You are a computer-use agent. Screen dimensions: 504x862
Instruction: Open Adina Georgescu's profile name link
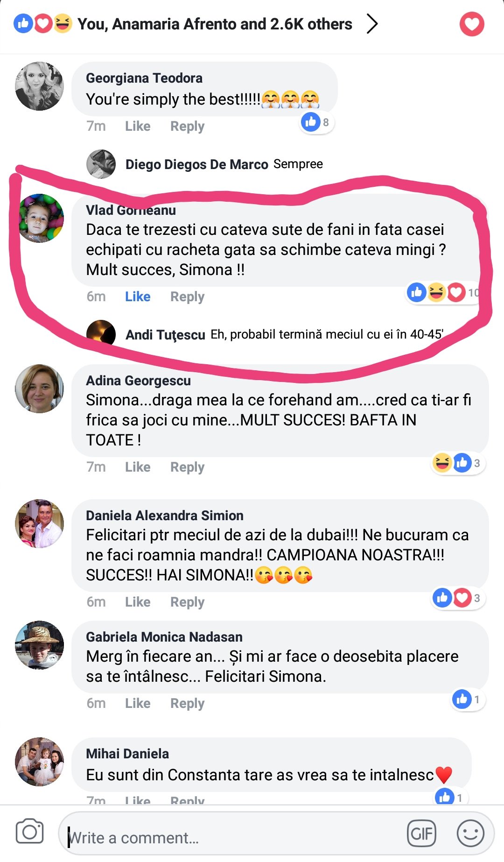(x=138, y=381)
